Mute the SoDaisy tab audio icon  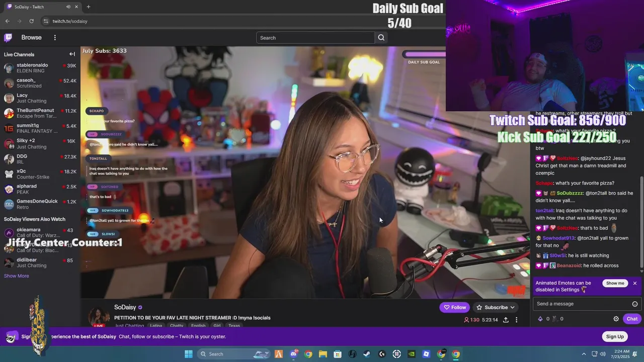pyautogui.click(x=68, y=7)
